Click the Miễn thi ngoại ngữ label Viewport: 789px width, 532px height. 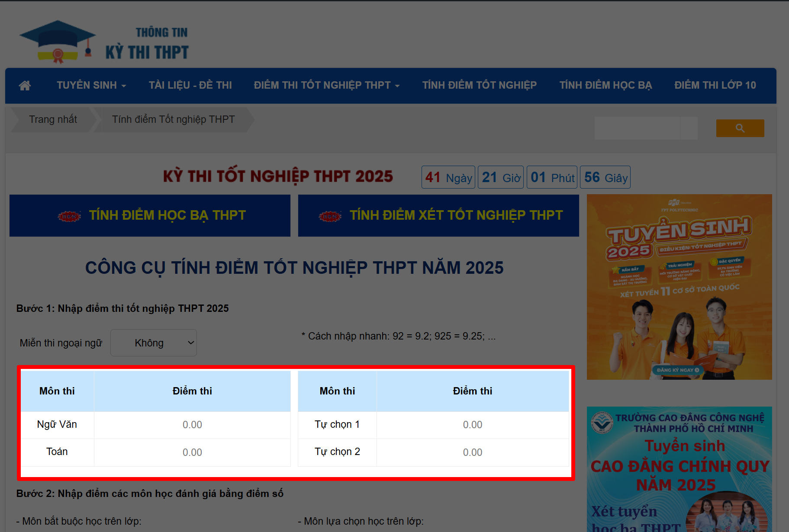(61, 343)
